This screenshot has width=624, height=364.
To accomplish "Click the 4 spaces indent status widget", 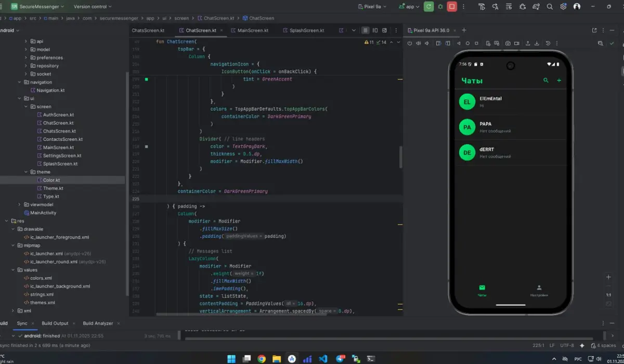I will click(603, 345).
